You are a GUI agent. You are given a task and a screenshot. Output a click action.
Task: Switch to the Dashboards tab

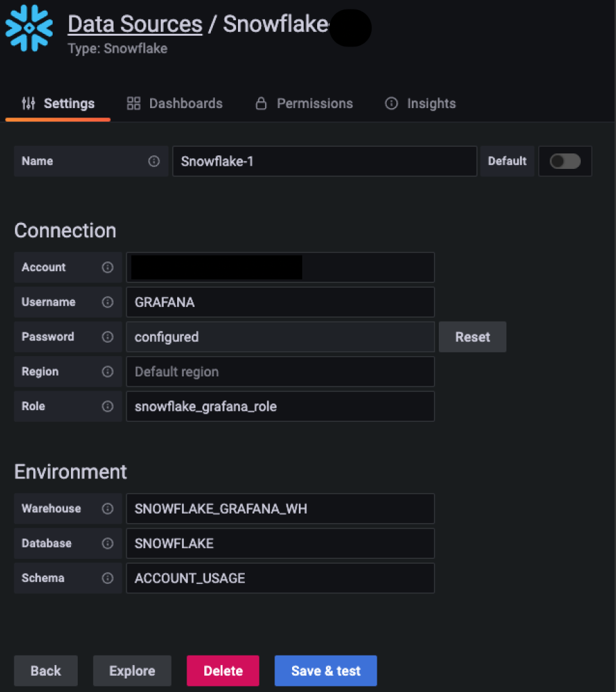click(x=174, y=103)
